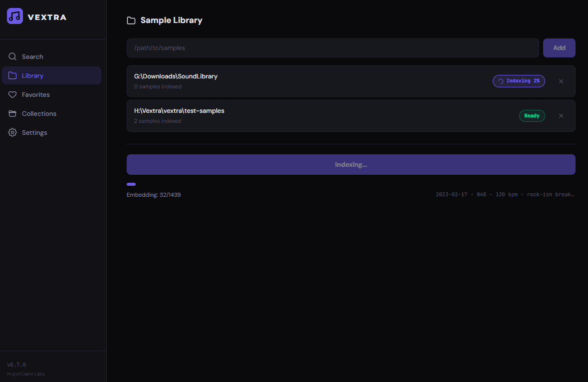Click the spinning indexing icon on SoundLibrary badge

tap(501, 81)
